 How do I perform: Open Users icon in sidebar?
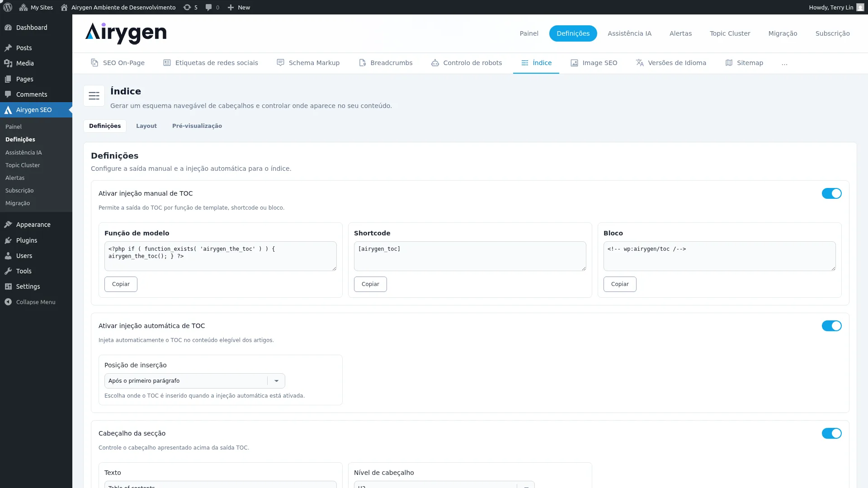(x=8, y=256)
